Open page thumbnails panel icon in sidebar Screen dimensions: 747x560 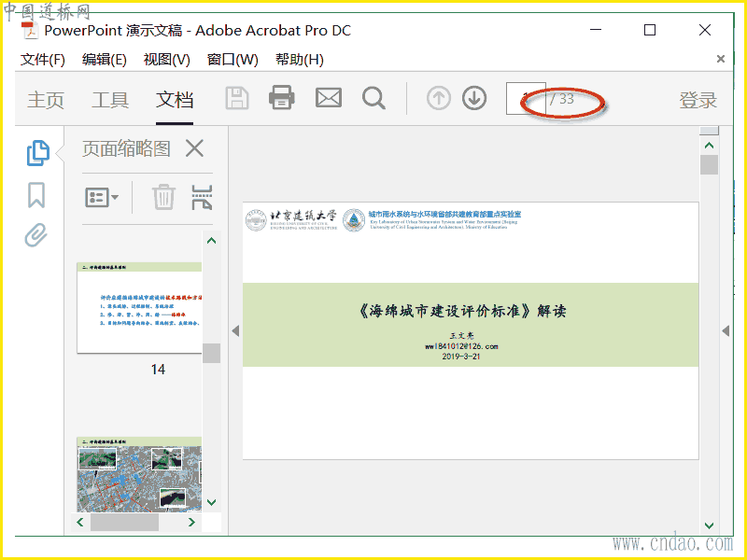click(x=37, y=153)
